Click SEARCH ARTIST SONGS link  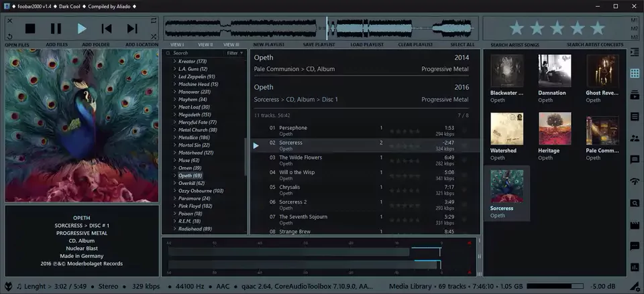[515, 45]
